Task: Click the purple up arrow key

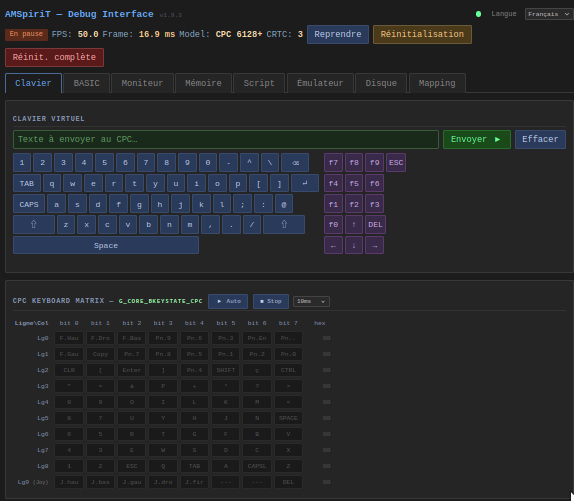Action: [x=354, y=225]
